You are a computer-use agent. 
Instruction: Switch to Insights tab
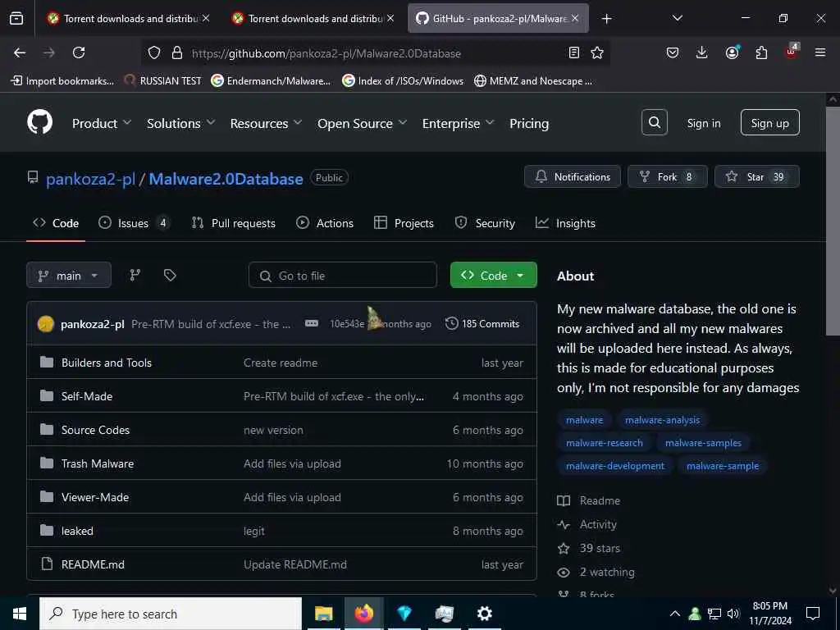coord(565,223)
